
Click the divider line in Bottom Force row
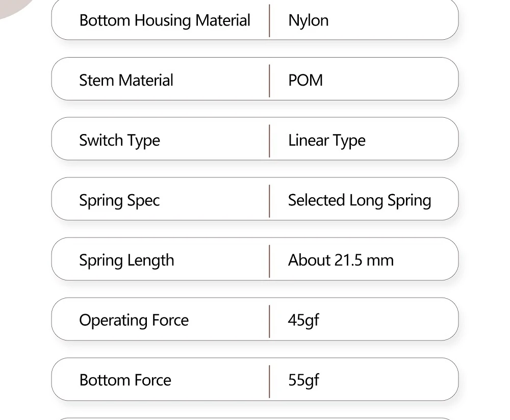pyautogui.click(x=269, y=380)
